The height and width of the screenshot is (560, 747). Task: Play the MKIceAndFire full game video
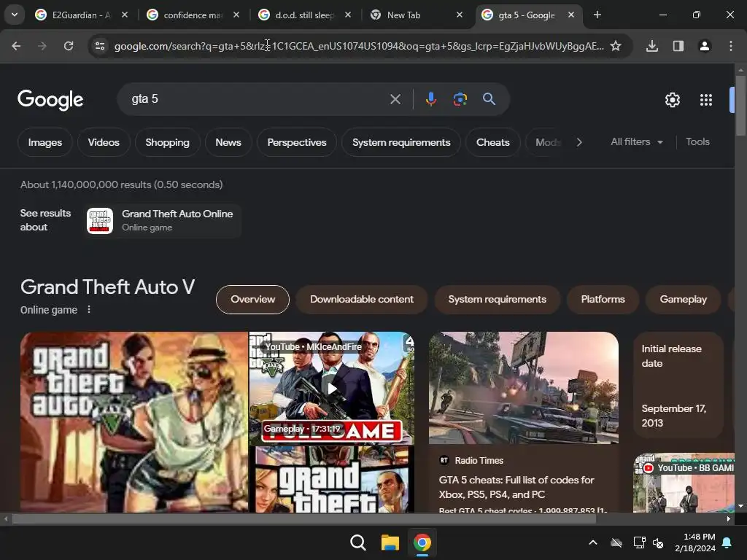tap(332, 389)
